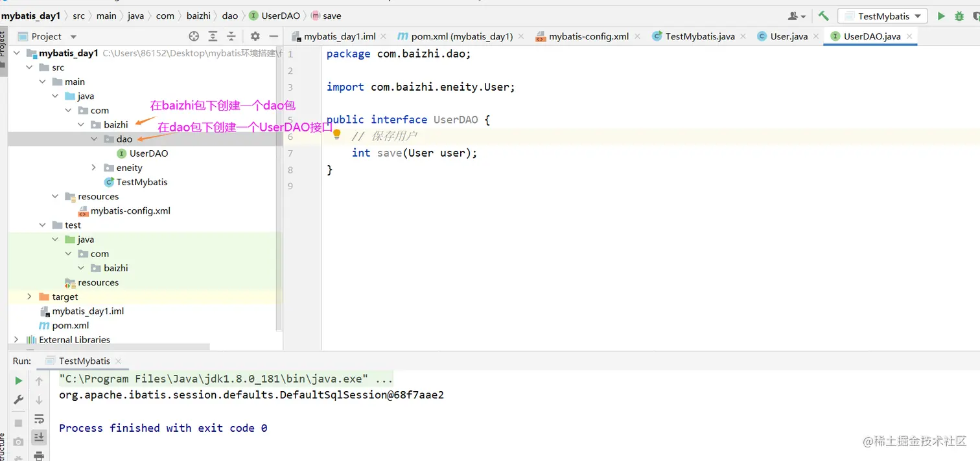This screenshot has height=461, width=980.
Task: Click the up arrow in Run console
Action: tap(39, 381)
